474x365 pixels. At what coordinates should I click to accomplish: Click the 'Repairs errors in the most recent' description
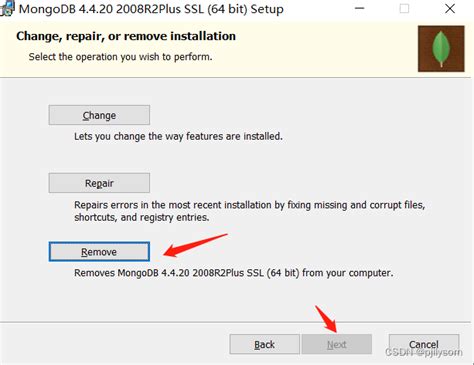250,211
